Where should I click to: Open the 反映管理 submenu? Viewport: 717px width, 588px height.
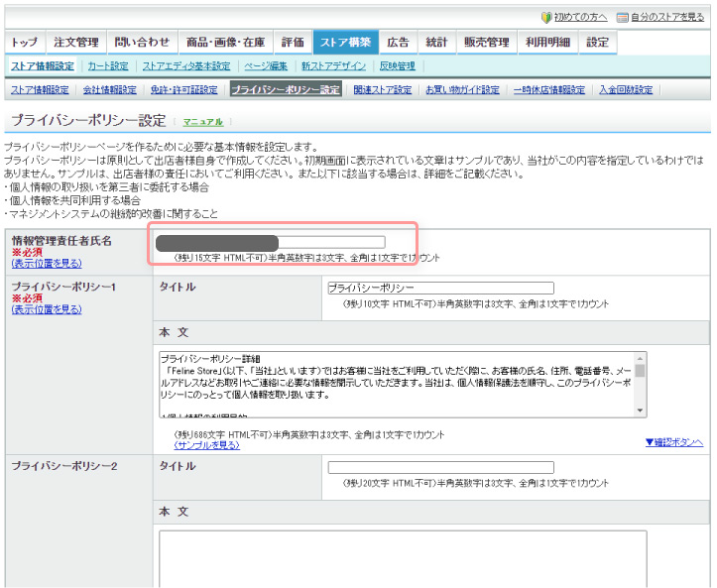tap(398, 66)
